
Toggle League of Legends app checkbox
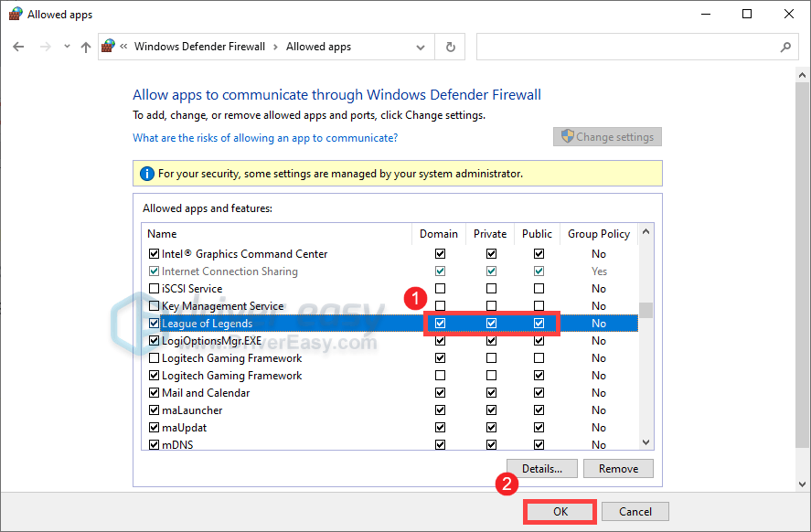coord(154,323)
